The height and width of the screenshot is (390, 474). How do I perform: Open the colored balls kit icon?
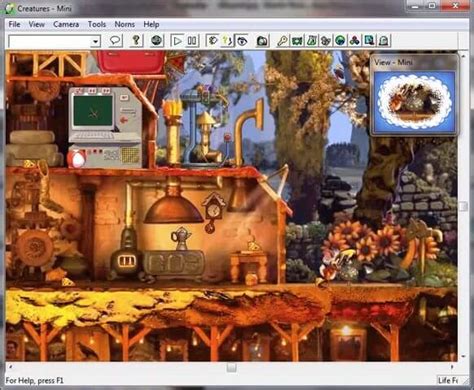click(x=354, y=41)
